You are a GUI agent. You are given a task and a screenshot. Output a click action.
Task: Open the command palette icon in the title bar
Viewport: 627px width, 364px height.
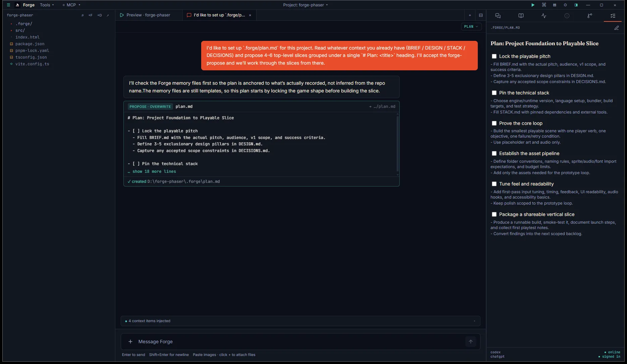544,5
